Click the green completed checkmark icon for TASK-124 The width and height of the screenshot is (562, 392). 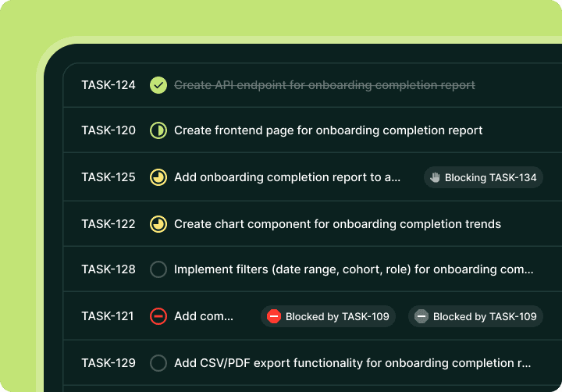tap(158, 85)
